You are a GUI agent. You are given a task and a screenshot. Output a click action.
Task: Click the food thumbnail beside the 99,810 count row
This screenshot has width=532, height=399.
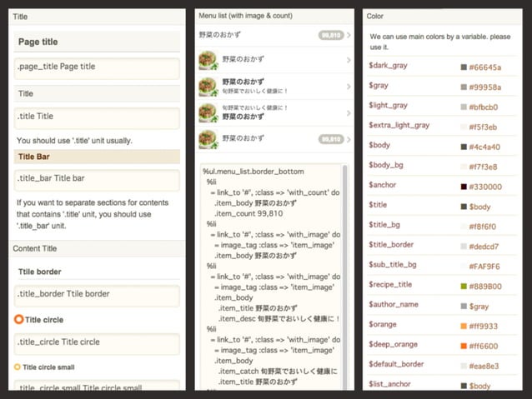click(x=208, y=139)
